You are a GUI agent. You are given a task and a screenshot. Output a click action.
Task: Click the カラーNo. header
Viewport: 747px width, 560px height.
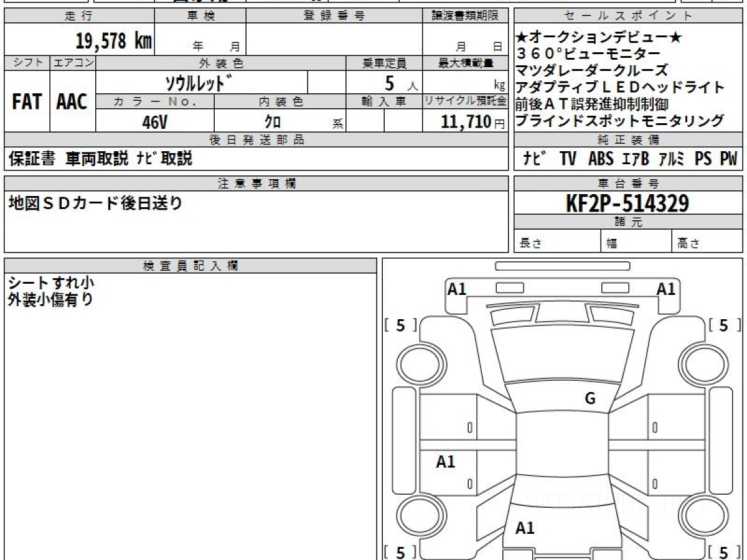point(155,101)
